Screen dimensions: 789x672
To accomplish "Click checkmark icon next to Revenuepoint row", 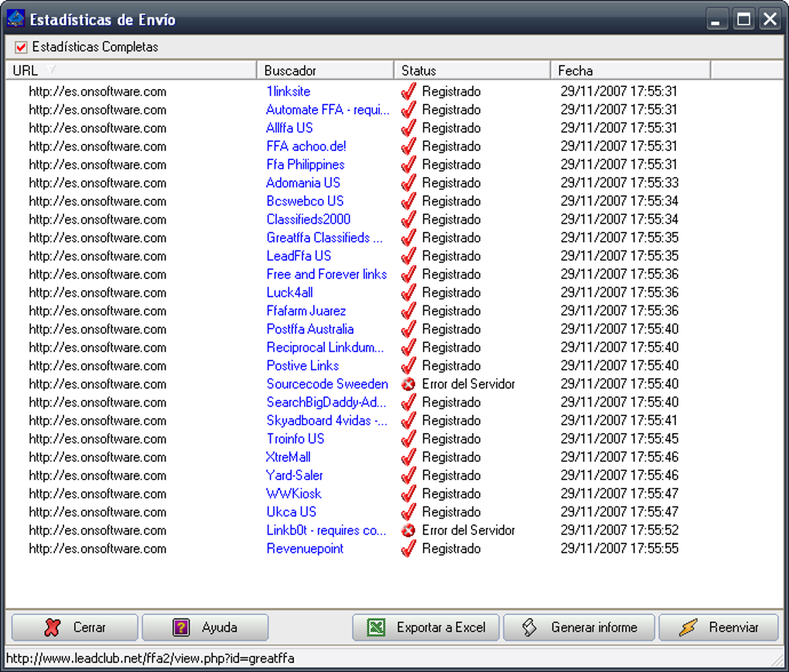I will coord(408,549).
